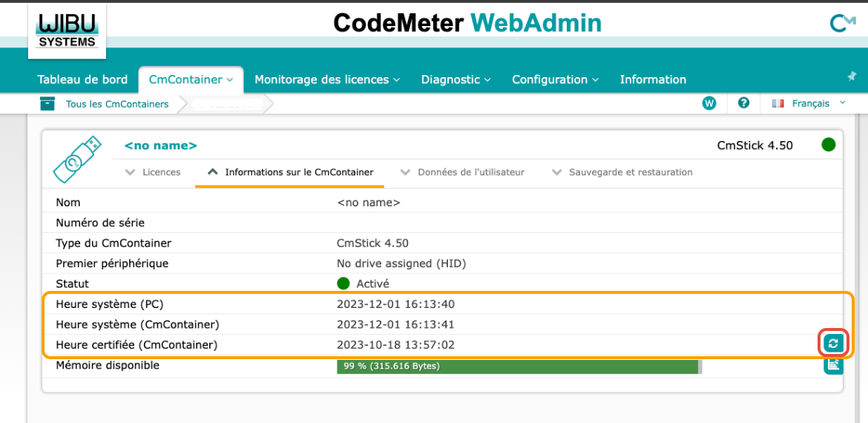Viewport: 868px width, 423px height.
Task: Click the Heure système (PC) label
Action: [110, 304]
